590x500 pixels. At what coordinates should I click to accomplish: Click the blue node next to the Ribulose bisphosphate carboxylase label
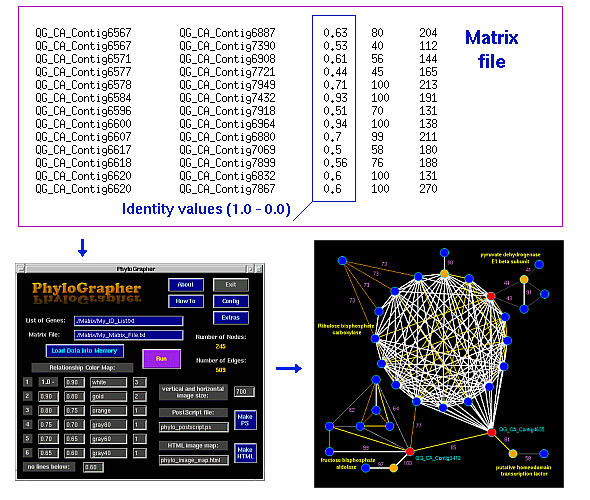pyautogui.click(x=375, y=339)
